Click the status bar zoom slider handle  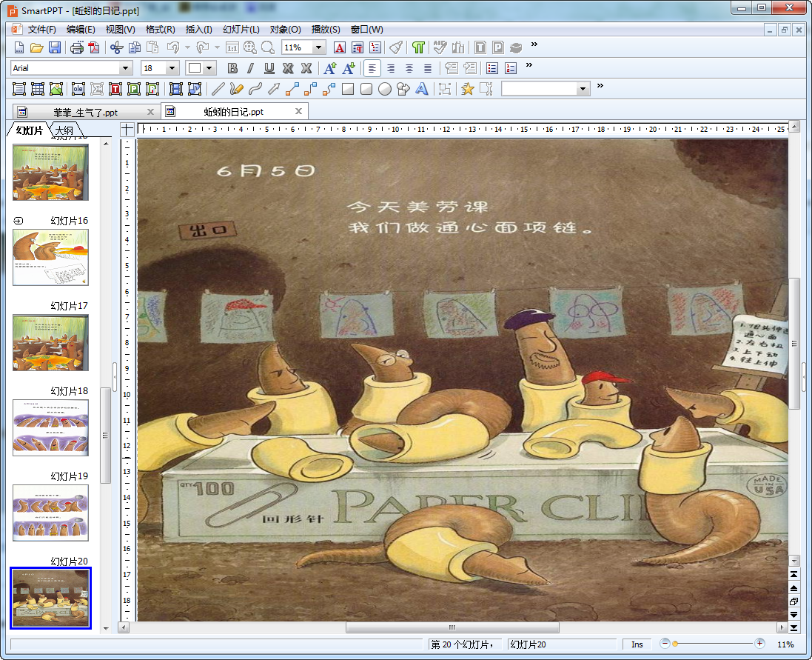(675, 644)
